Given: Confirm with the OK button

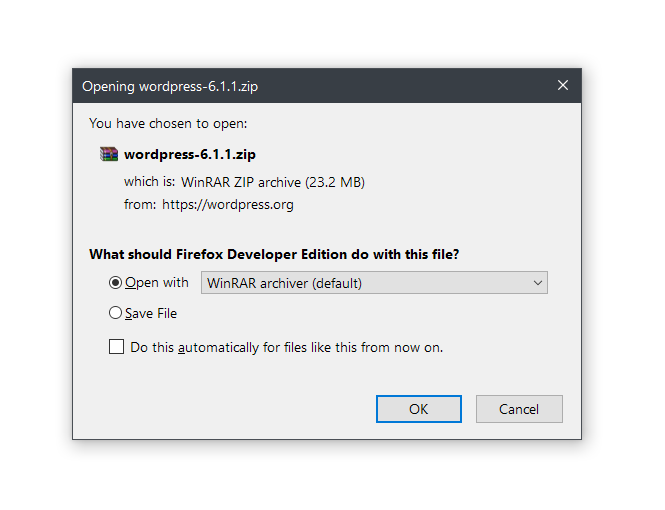Looking at the screenshot, I should (x=419, y=409).
